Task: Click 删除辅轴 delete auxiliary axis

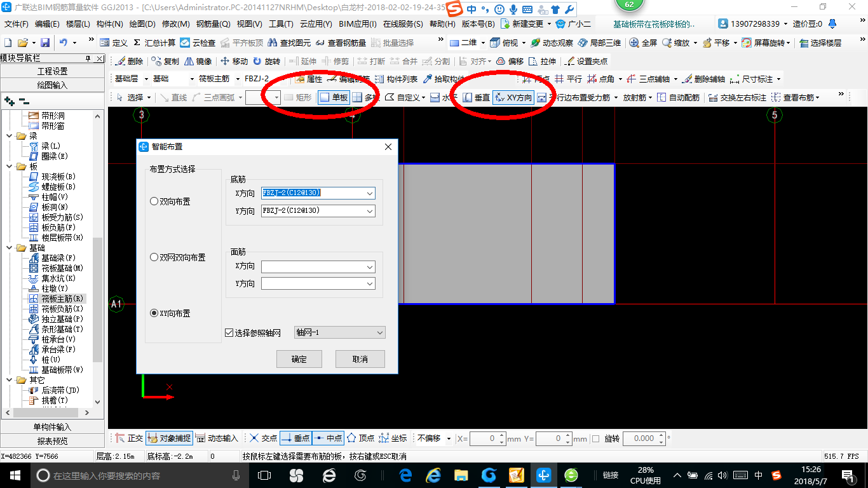Action: coord(704,79)
